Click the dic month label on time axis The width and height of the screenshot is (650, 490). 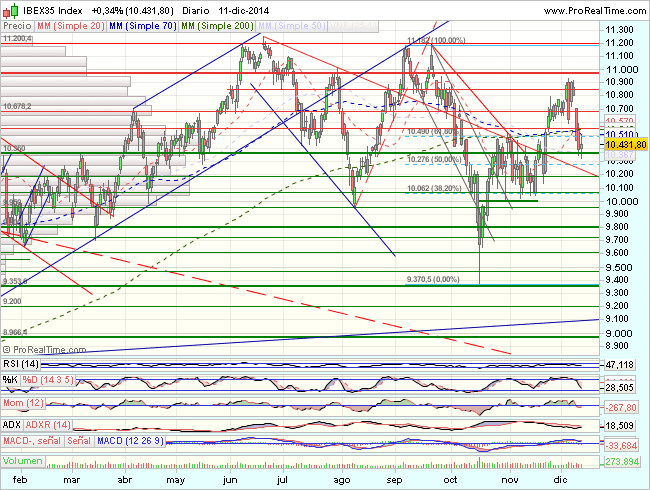(x=560, y=480)
